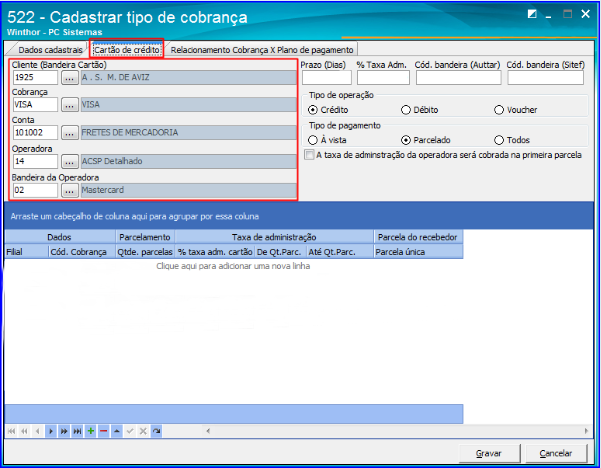Open Relacionamento Cobrança X Plano de pagamento tab

point(261,49)
